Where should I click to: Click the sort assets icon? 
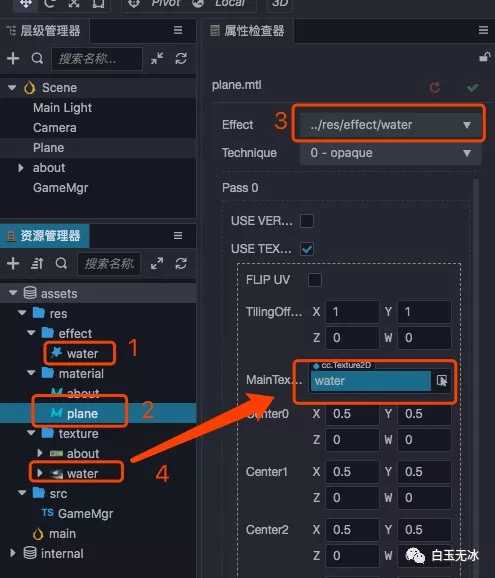point(37,264)
